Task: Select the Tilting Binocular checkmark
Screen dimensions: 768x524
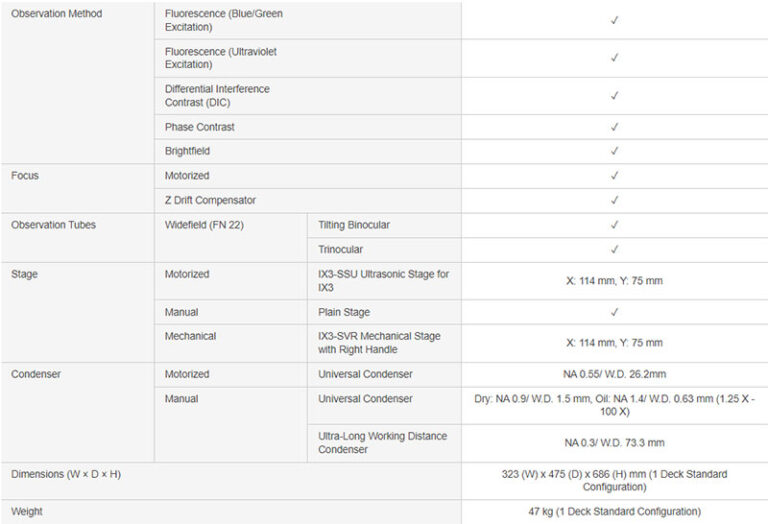Action: click(x=614, y=225)
